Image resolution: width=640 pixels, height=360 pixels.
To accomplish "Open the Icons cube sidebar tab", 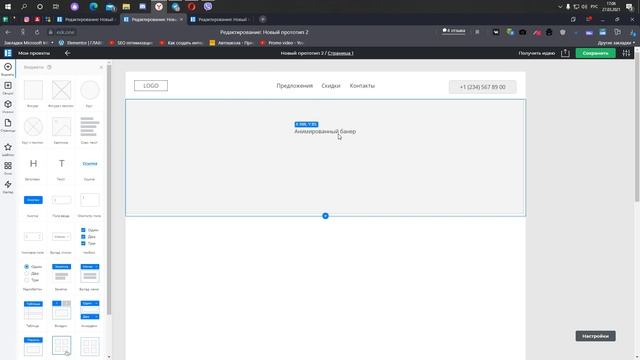I will [8, 107].
